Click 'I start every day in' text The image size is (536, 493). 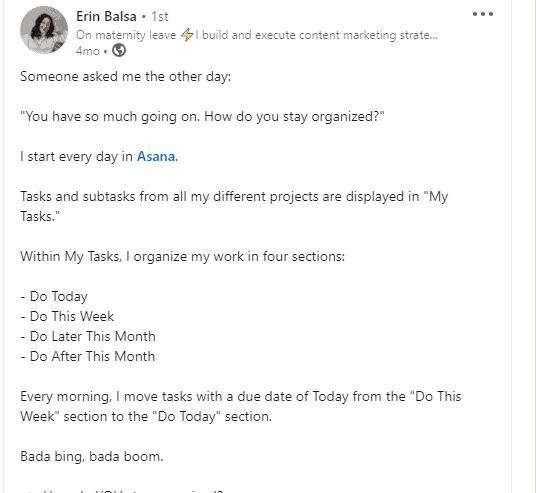(76, 157)
